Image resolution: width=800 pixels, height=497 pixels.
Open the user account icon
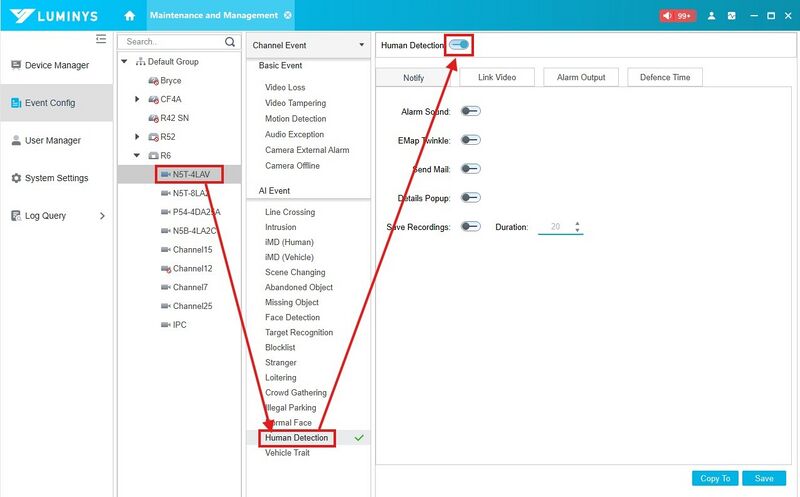point(711,16)
